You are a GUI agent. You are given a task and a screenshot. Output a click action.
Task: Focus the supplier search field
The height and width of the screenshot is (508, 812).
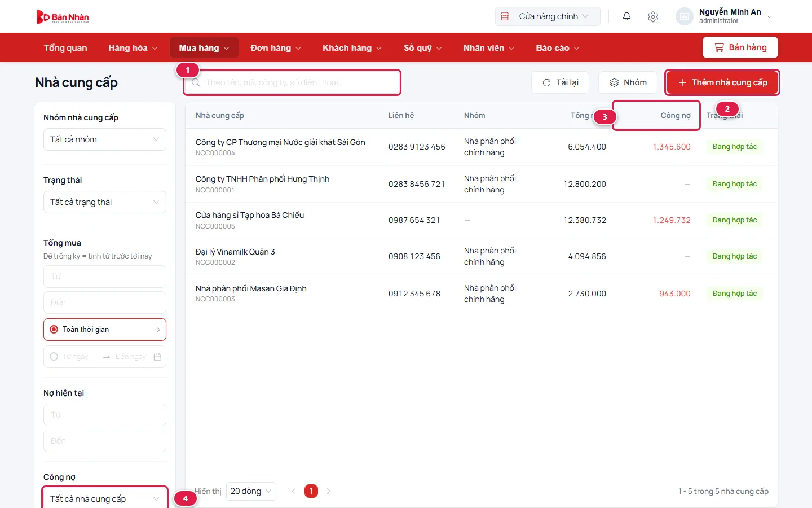click(x=292, y=82)
